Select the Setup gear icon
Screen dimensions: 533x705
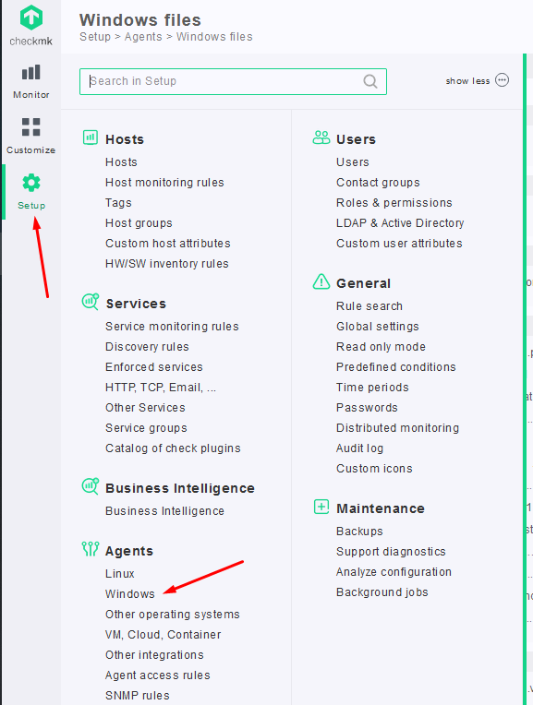[x=31, y=183]
